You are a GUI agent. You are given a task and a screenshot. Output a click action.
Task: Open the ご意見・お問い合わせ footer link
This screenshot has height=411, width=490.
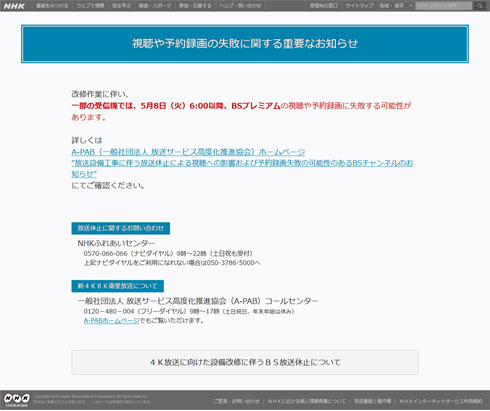[236, 401]
